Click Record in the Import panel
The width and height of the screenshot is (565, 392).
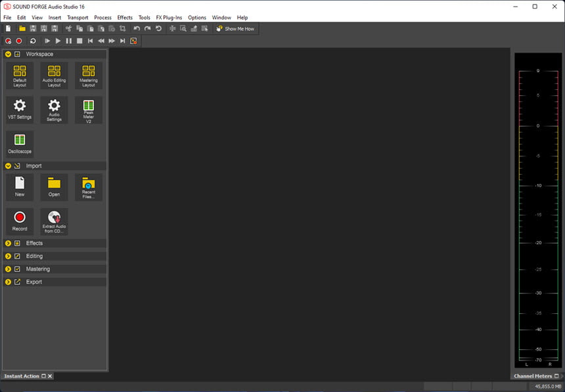click(x=20, y=221)
